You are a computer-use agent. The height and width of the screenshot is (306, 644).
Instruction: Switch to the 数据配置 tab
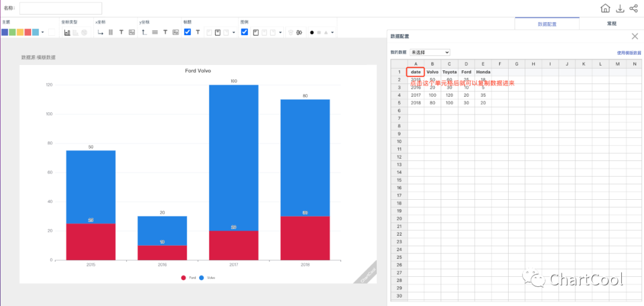point(547,24)
